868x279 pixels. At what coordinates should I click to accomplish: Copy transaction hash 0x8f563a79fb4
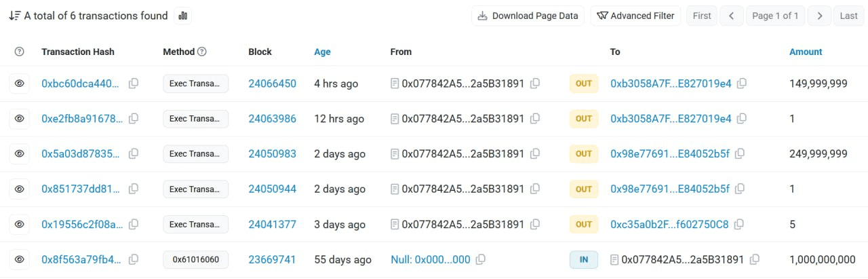coord(134,259)
